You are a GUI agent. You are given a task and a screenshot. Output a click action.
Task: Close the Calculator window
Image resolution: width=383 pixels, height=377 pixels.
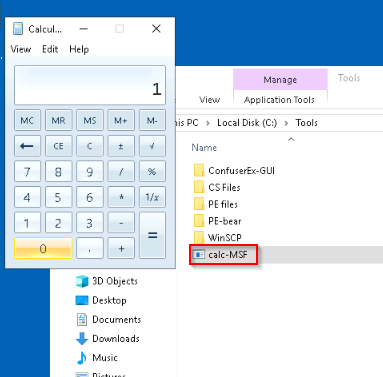click(156, 29)
